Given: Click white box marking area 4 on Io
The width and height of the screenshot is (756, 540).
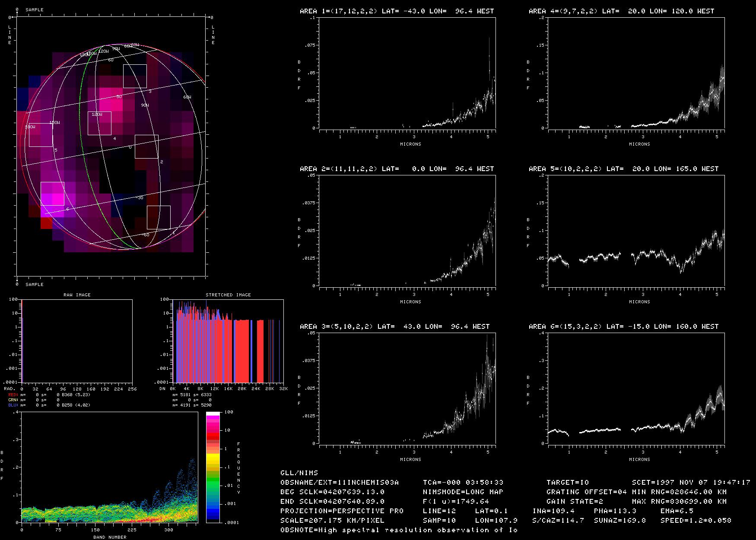Looking at the screenshot, I should click(99, 123).
